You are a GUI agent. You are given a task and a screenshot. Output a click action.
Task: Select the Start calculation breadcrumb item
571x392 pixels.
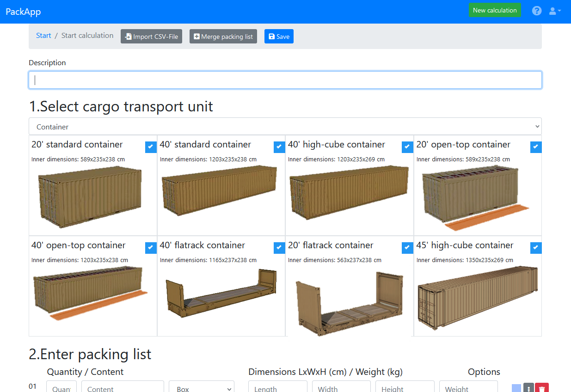coord(87,35)
